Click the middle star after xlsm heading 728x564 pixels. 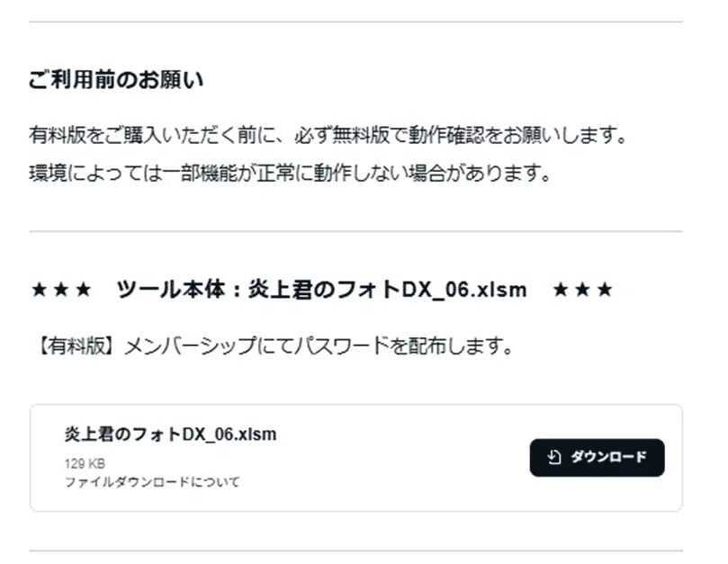(583, 290)
